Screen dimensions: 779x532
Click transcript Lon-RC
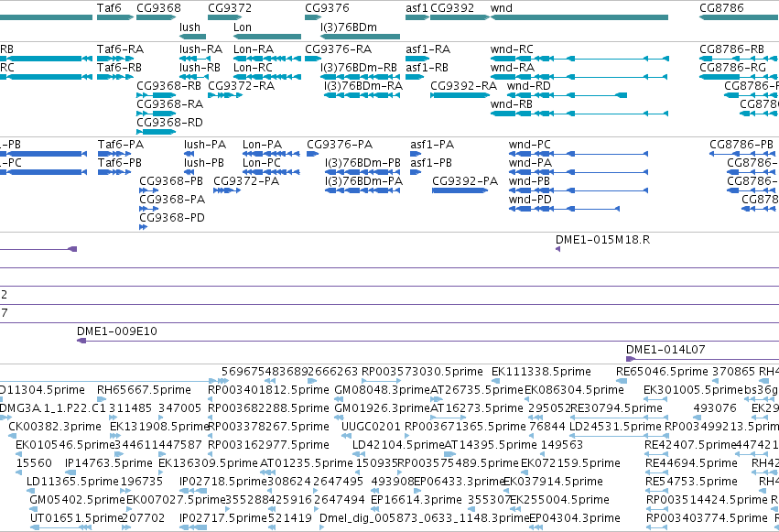click(x=253, y=68)
